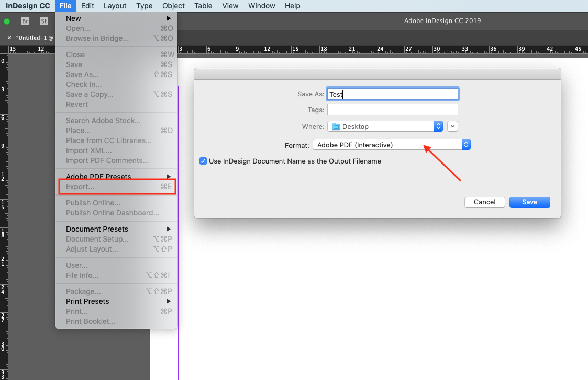Uncheck Use InDesign Document Name as Output Filename
Image resolution: width=588 pixels, height=380 pixels.
point(203,161)
